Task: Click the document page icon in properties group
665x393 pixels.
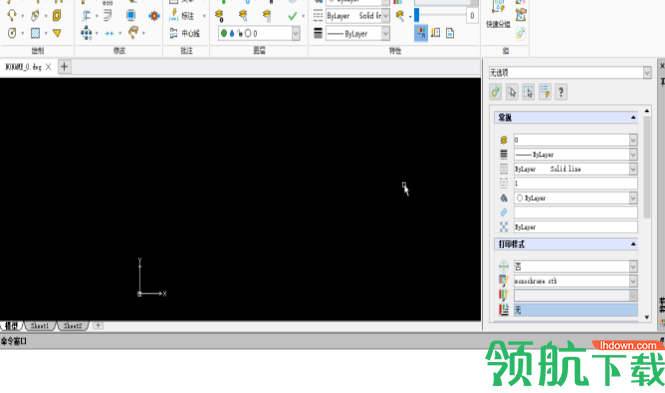Action: click(450, 33)
